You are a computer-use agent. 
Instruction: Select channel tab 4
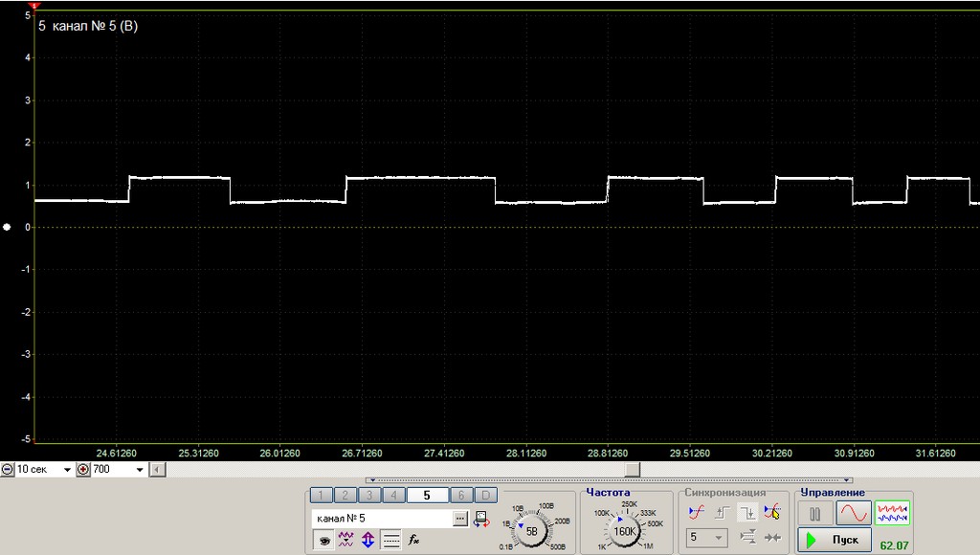(x=393, y=496)
